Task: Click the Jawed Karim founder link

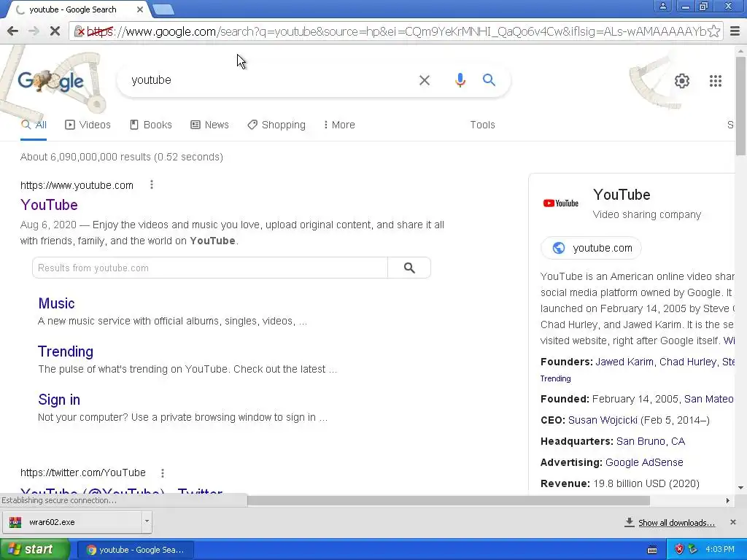Action: (x=624, y=362)
